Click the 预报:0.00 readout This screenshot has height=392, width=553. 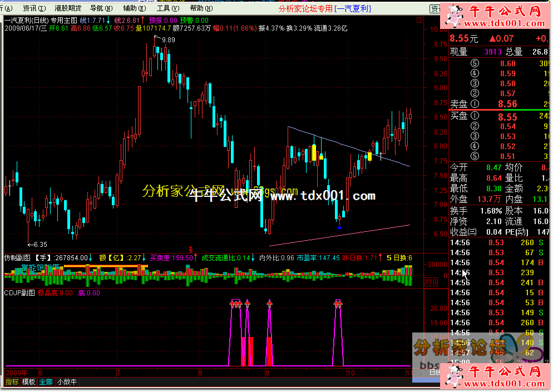coord(163,21)
